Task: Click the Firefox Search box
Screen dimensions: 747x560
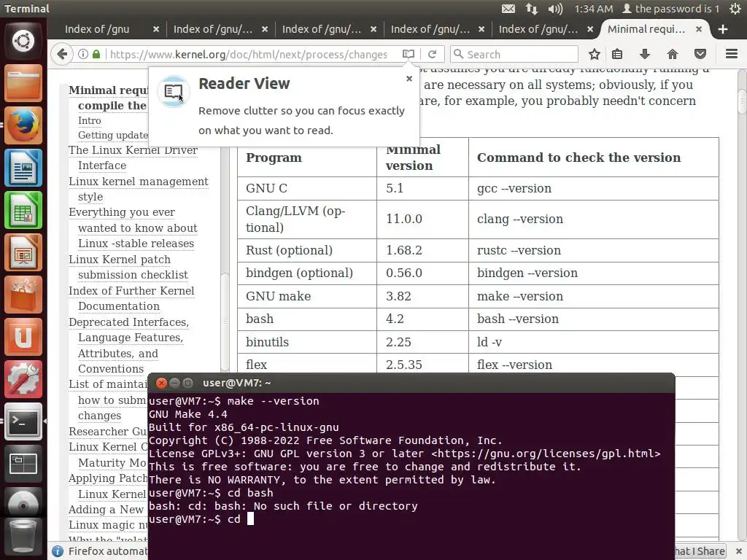Action: tap(514, 54)
